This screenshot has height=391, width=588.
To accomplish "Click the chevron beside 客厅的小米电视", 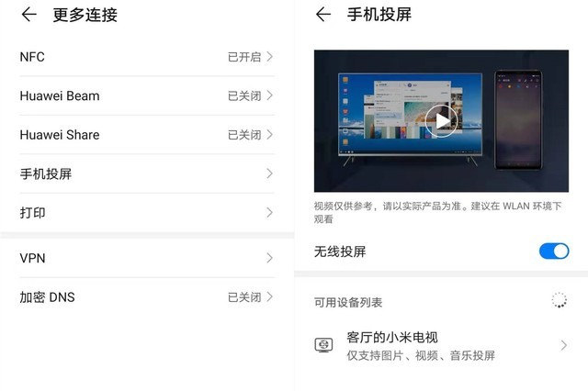I will (x=563, y=345).
